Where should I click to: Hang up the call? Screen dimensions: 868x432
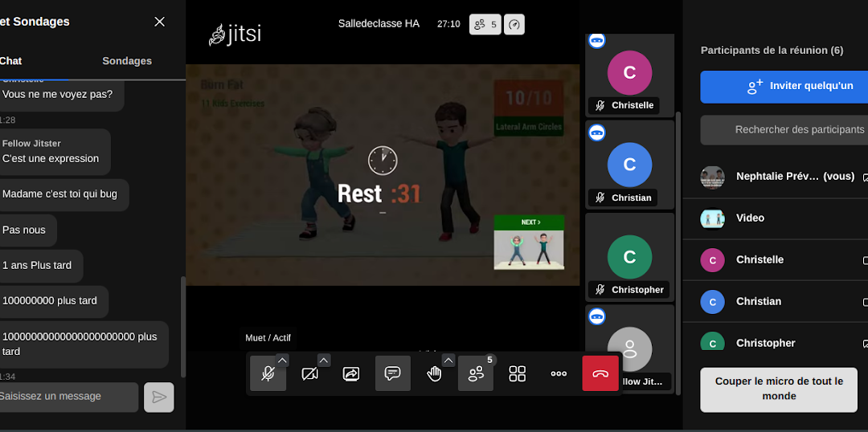[600, 373]
